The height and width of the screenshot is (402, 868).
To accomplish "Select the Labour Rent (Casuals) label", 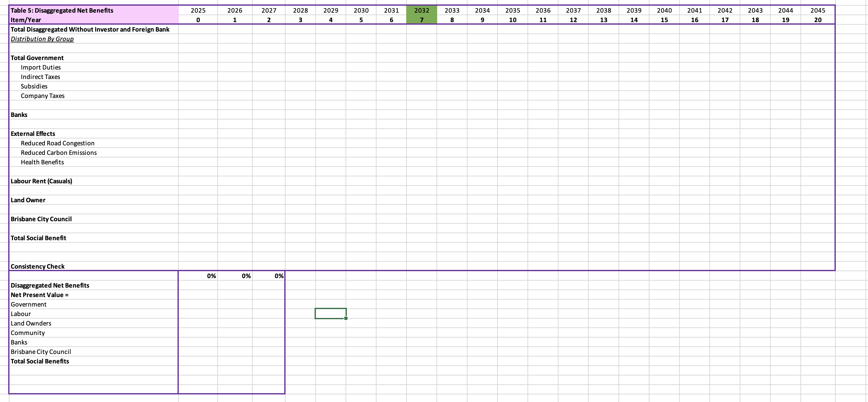I will pos(41,181).
